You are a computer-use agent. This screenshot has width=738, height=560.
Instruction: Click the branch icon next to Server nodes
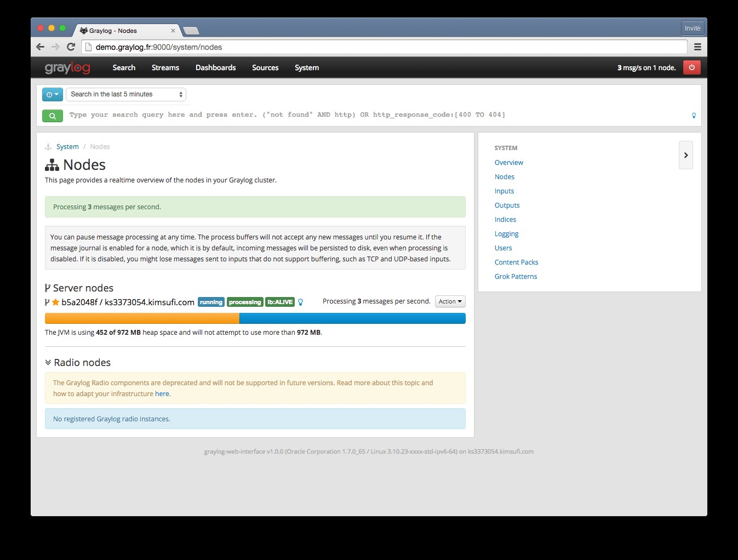47,287
